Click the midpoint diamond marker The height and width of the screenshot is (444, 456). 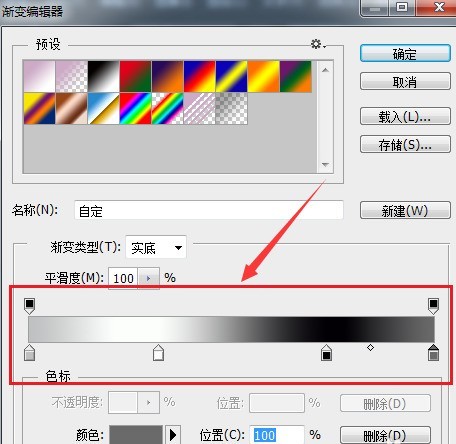tap(370, 348)
